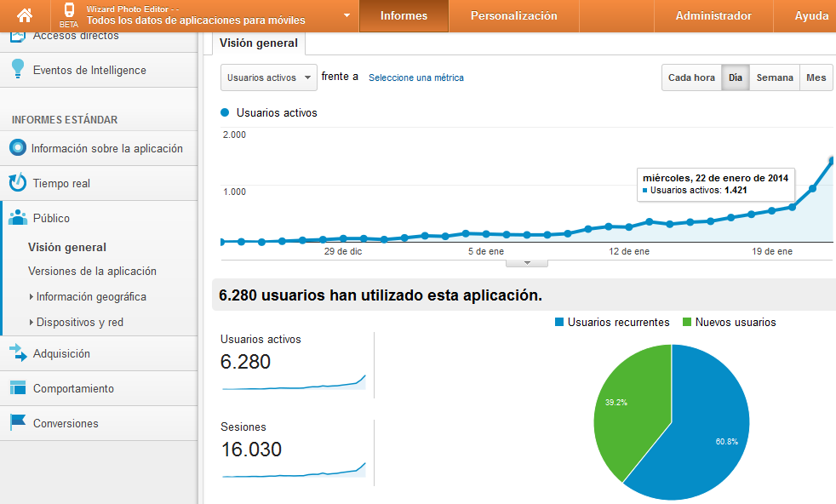Image resolution: width=836 pixels, height=504 pixels.
Task: Go to the Administrador menu
Action: (x=713, y=16)
